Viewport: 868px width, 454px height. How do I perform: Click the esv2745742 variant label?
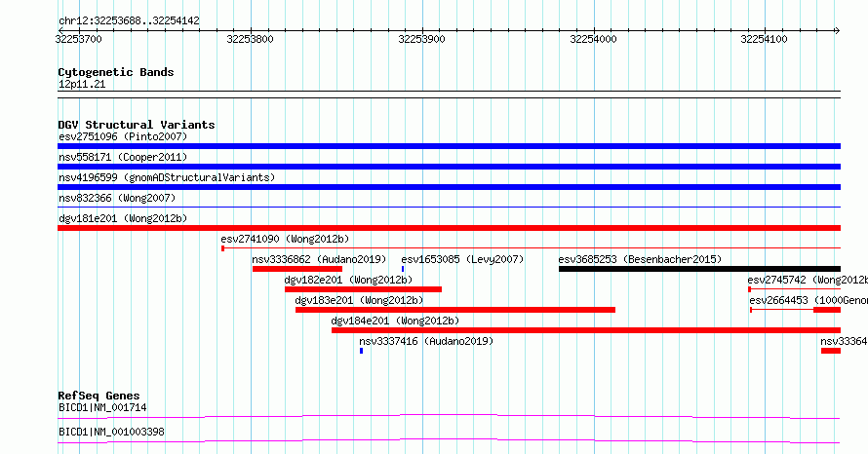click(808, 280)
